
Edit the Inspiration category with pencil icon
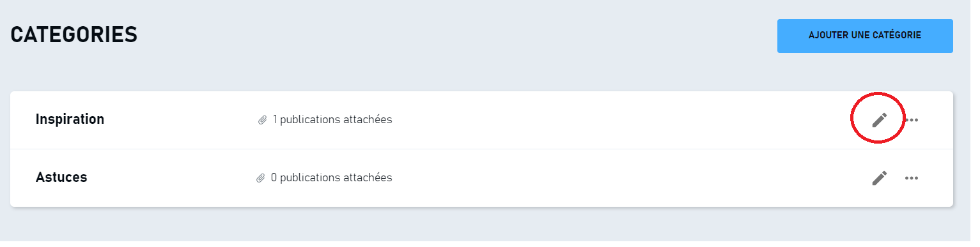pyautogui.click(x=880, y=119)
